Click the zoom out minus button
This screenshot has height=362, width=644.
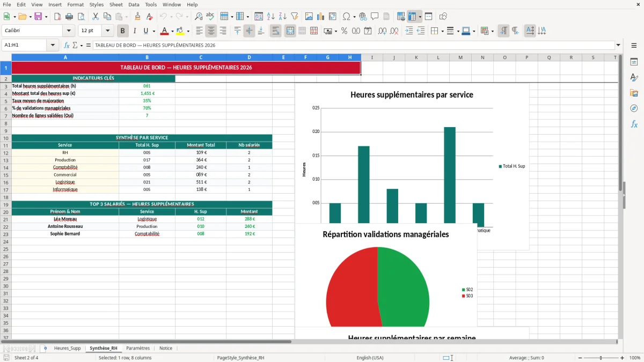tap(579, 358)
